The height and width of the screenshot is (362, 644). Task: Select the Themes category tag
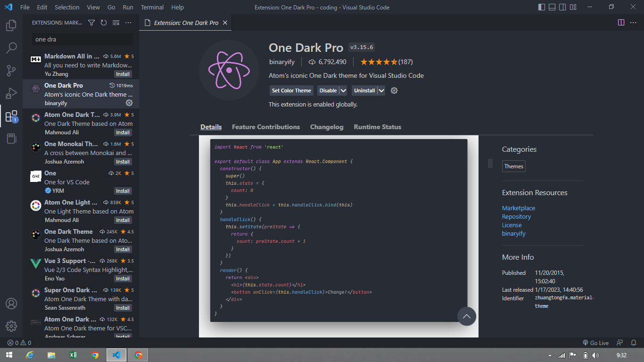pyautogui.click(x=513, y=166)
